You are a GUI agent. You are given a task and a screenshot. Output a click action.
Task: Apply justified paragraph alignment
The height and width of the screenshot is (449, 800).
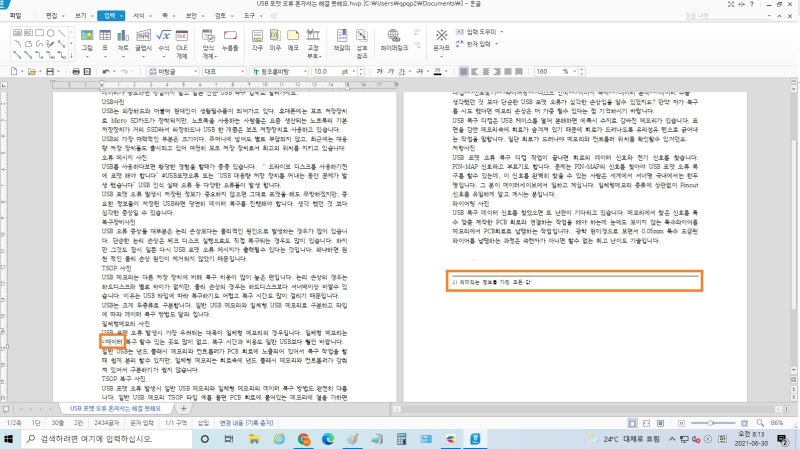click(x=463, y=71)
